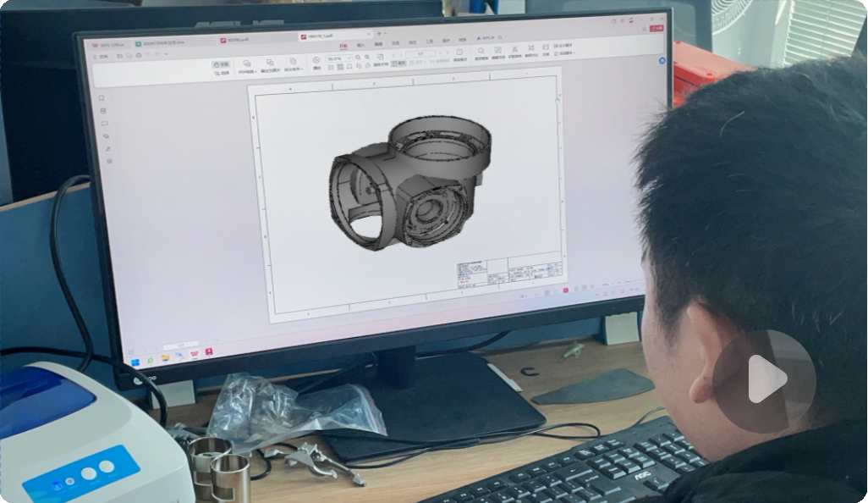This screenshot has height=503, width=868.
Task: Open the 开始 (Start) ribbon tab
Action: pos(343,46)
